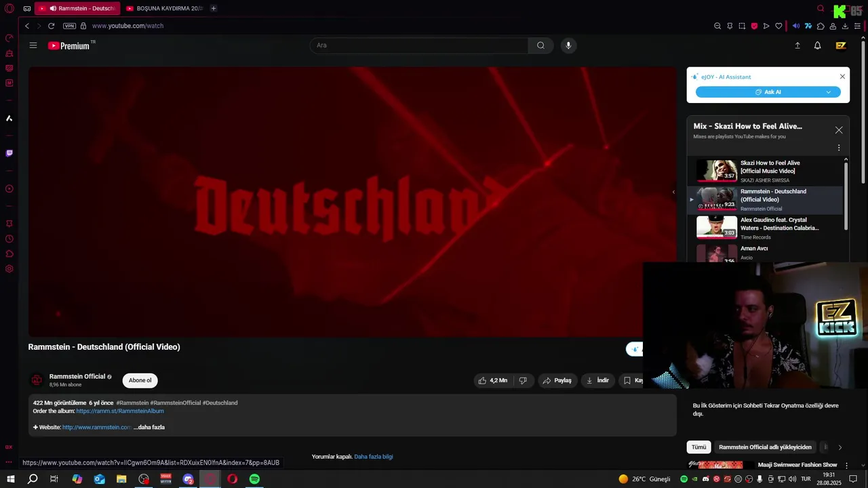Open Opera profile account icon
868x488 pixels.
pos(833,26)
